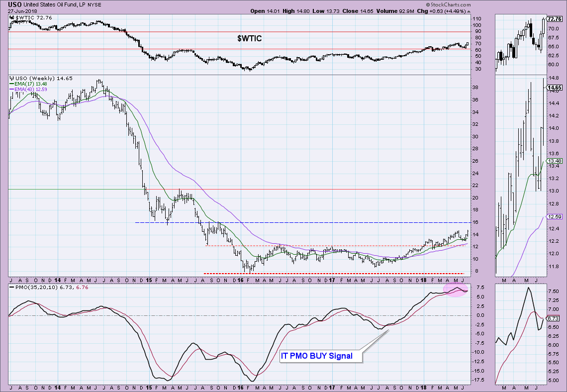The height and width of the screenshot is (392, 567).
Task: Select the Close 14.65 value in header
Action: click(x=358, y=11)
